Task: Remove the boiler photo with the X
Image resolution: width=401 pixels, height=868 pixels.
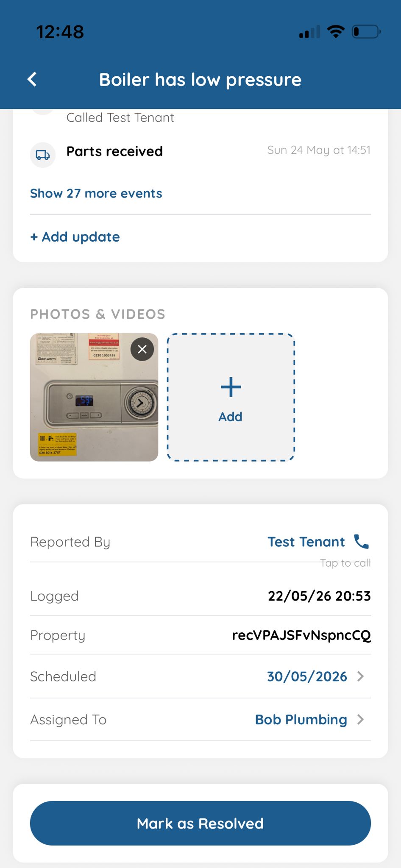Action: (x=142, y=349)
